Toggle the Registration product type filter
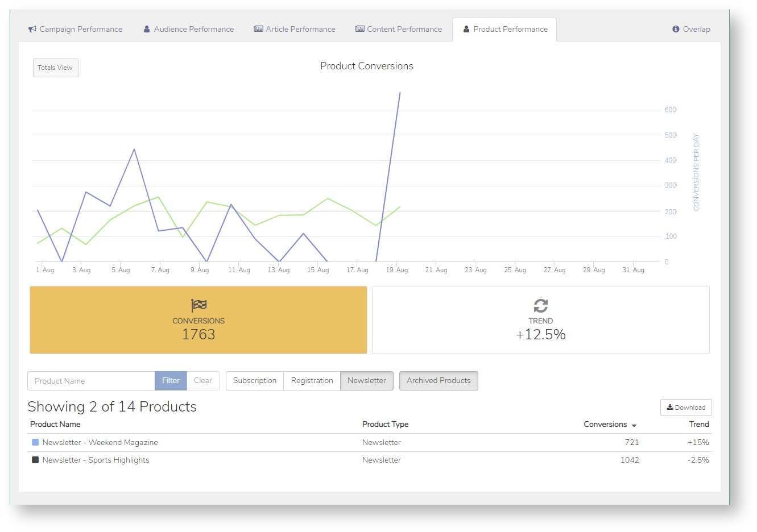 [312, 381]
